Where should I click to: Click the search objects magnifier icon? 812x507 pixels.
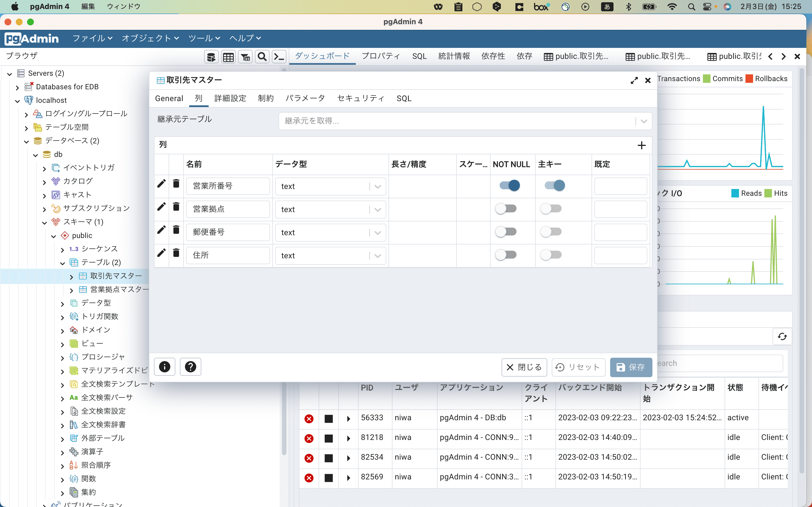pos(262,56)
